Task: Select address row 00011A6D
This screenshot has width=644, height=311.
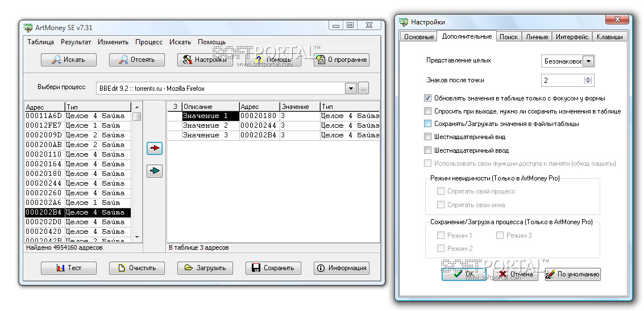Action: coord(78,116)
